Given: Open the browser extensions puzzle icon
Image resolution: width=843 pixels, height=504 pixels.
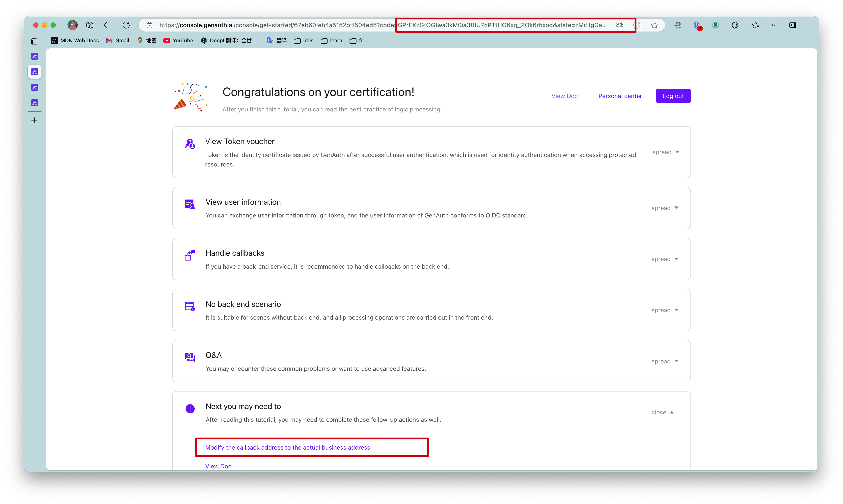Looking at the screenshot, I should [x=735, y=25].
